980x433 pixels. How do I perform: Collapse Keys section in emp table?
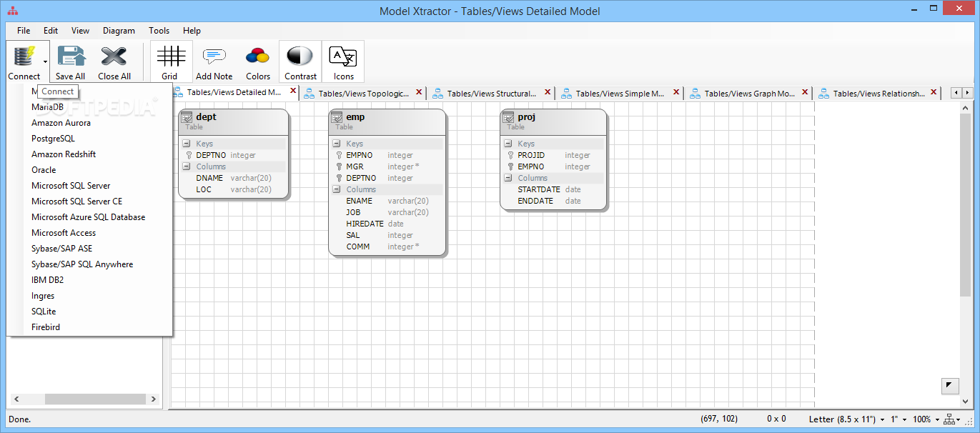pos(337,144)
